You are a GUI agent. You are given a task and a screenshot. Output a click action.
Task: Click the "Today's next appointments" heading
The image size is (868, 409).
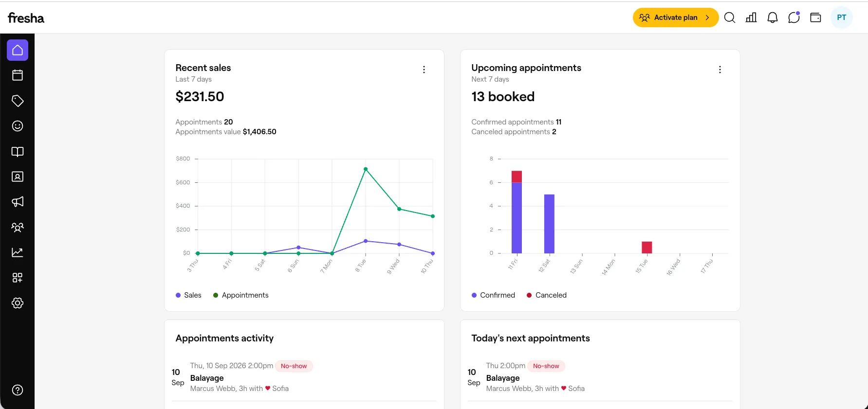click(x=531, y=338)
